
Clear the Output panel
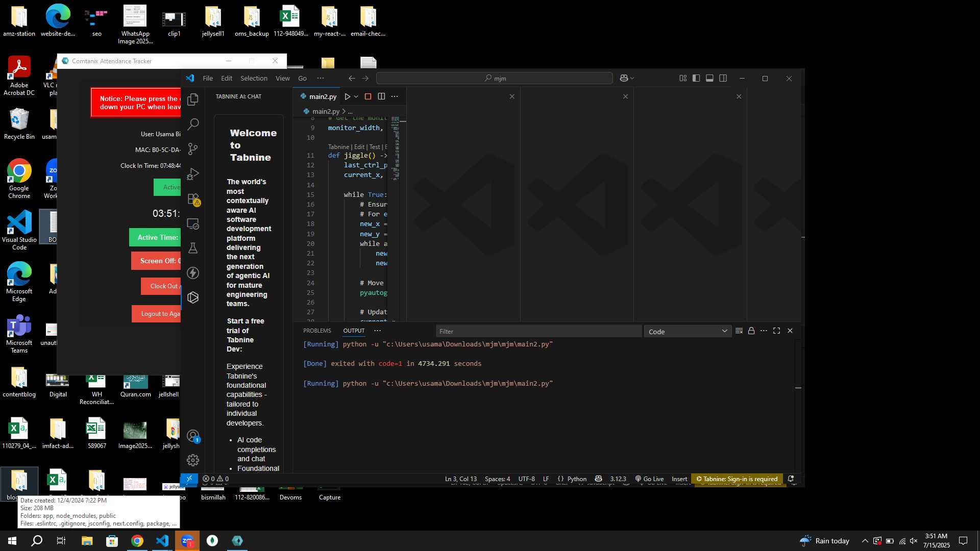coord(739,331)
